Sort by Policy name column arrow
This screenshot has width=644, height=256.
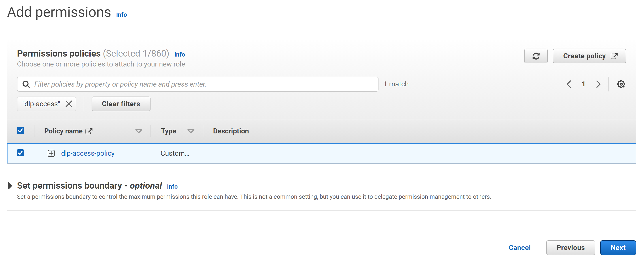(139, 131)
